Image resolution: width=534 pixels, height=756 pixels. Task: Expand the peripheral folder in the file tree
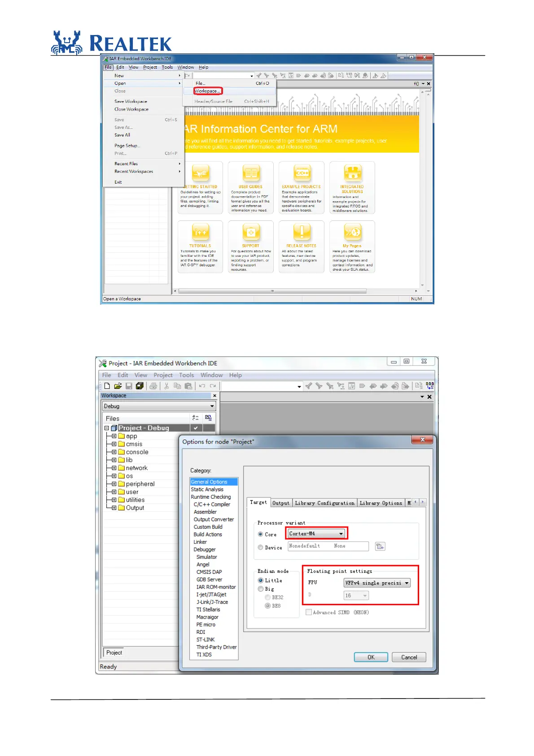point(114,484)
